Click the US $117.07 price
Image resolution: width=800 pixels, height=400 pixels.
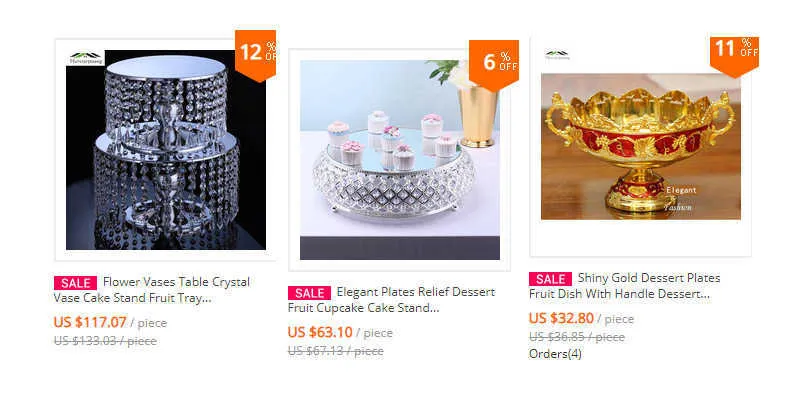[90, 322]
